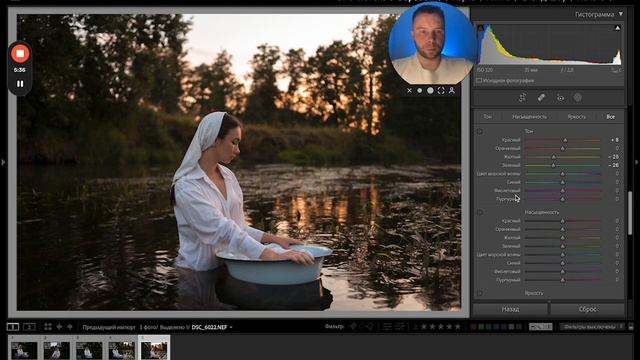Switch to Grid view with the grid icon
Viewport: 640px width, 360px height.
pos(48,327)
